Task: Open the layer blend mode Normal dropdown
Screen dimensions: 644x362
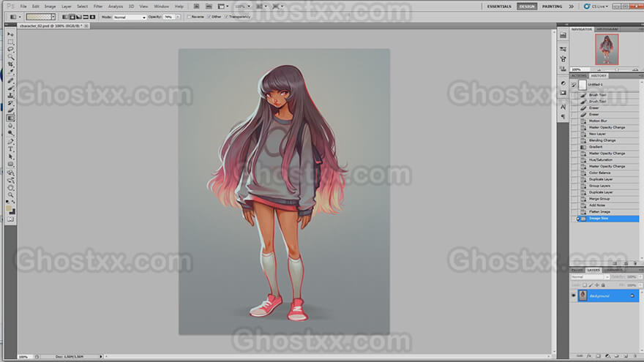Action: 590,277
